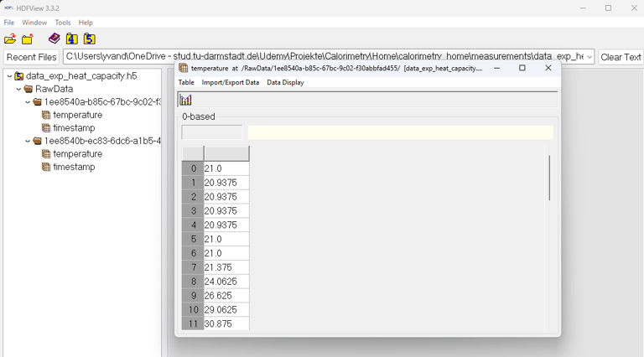Image resolution: width=644 pixels, height=357 pixels.
Task: Open the Tools menu
Action: point(63,23)
